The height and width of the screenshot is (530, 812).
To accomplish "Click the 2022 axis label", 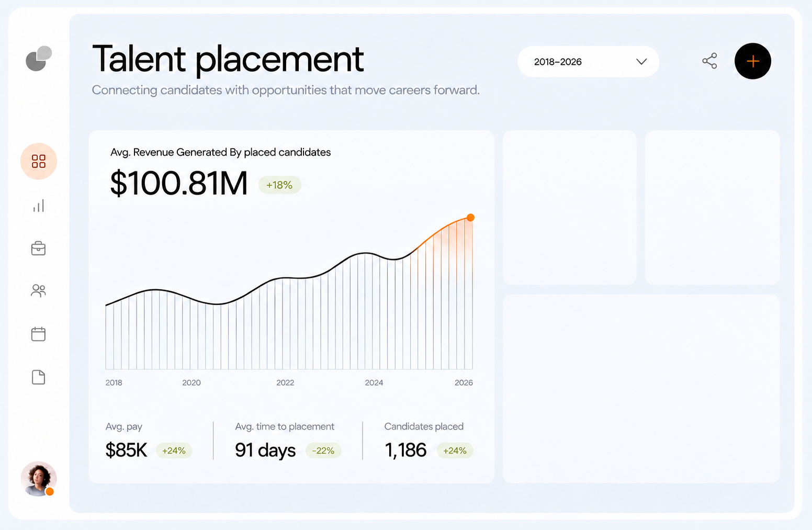I will pos(285,382).
